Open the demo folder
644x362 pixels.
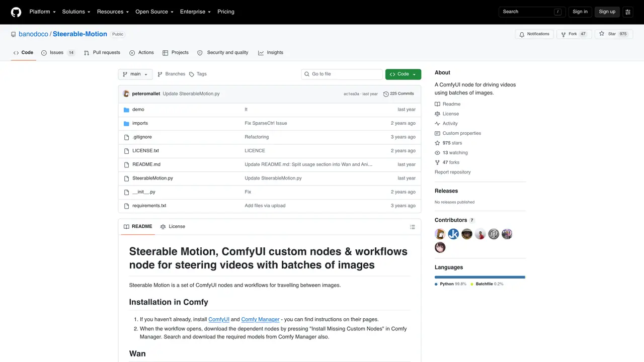[x=138, y=110]
